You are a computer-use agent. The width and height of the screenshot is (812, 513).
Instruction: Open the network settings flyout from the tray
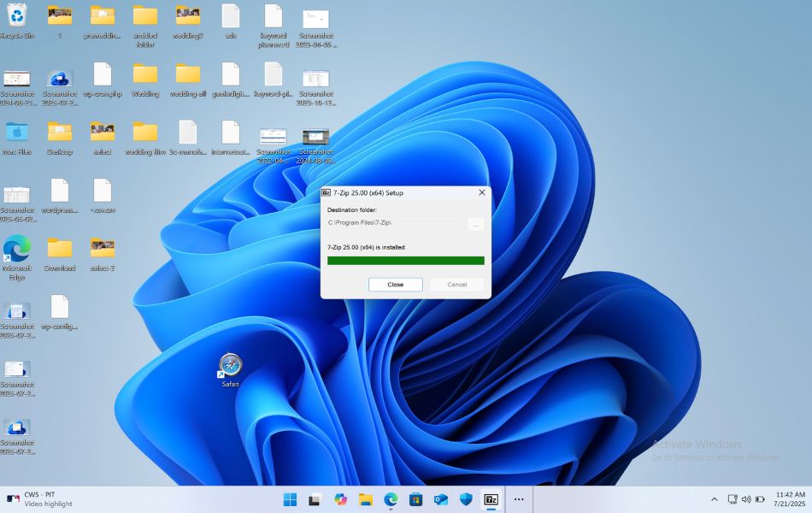click(x=733, y=498)
